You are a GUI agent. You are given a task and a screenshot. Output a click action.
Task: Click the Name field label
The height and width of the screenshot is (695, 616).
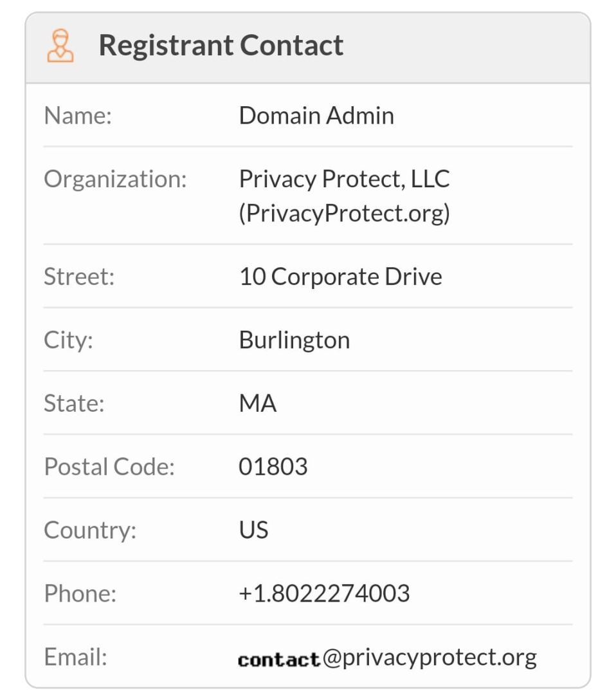pyautogui.click(x=78, y=116)
